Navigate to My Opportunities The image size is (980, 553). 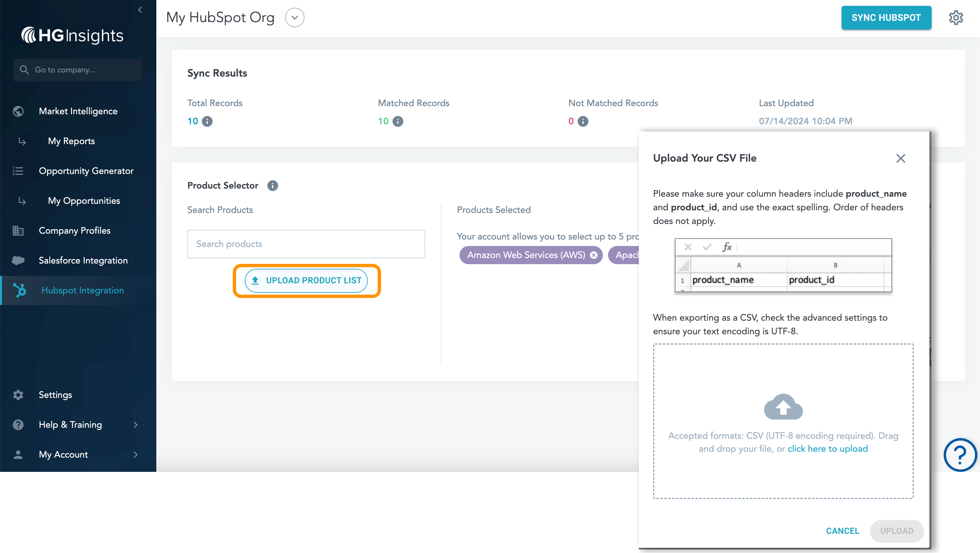point(84,201)
